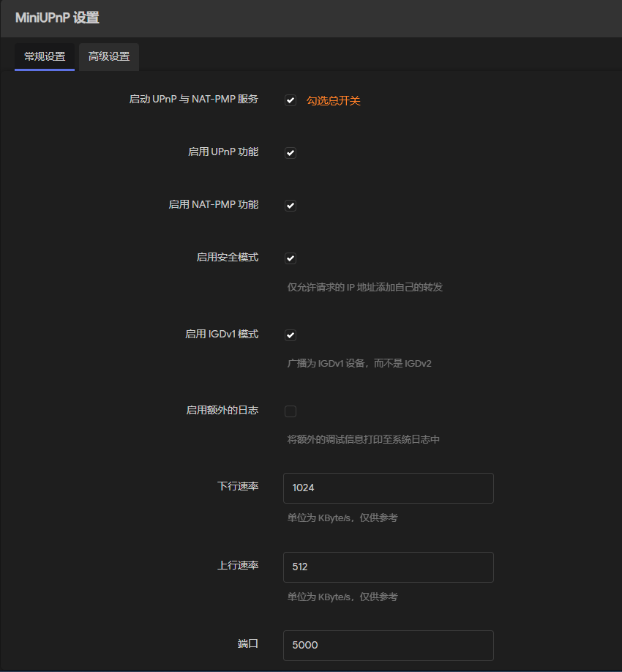Click the MiniUPnP 设置 heading
The height and width of the screenshot is (672, 622).
click(57, 18)
